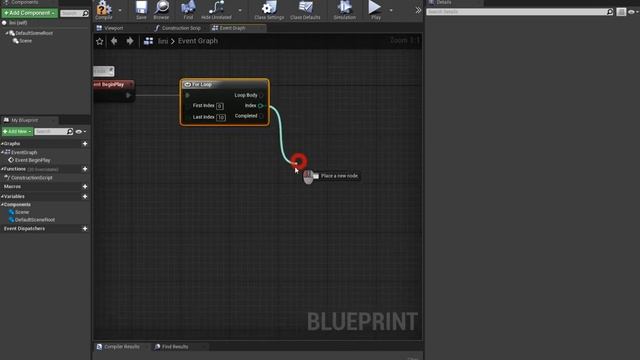Image resolution: width=640 pixels, height=360 pixels.
Task: Click the First Index value field
Action: coord(220,106)
